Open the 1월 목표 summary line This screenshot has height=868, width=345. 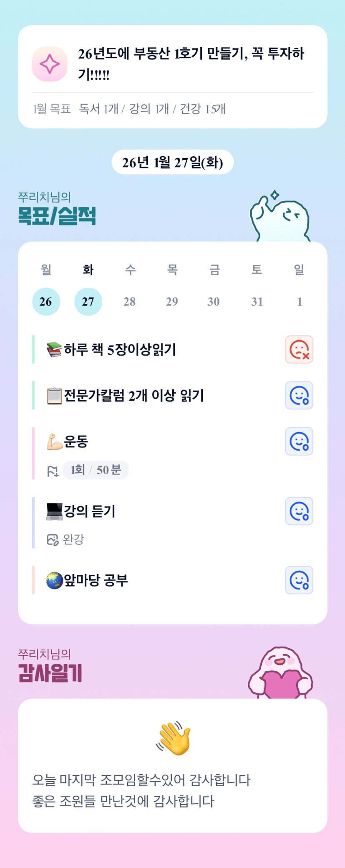coord(129,109)
